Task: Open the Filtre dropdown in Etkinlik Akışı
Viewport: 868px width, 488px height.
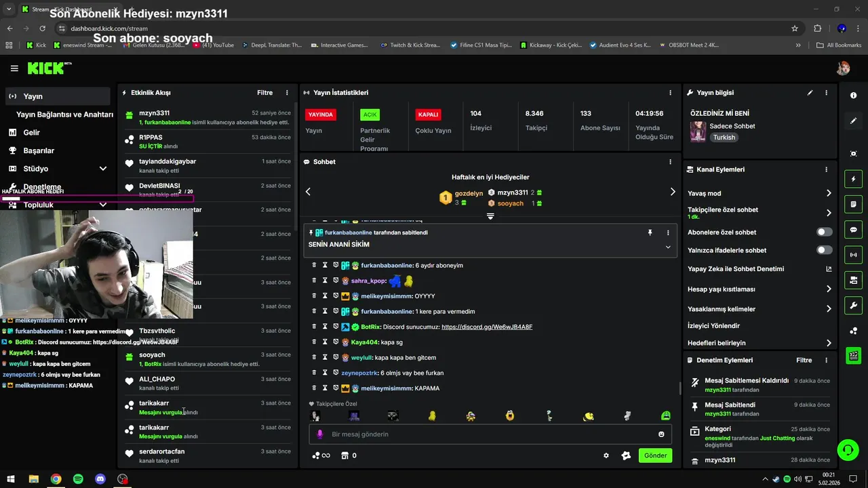Action: (264, 93)
